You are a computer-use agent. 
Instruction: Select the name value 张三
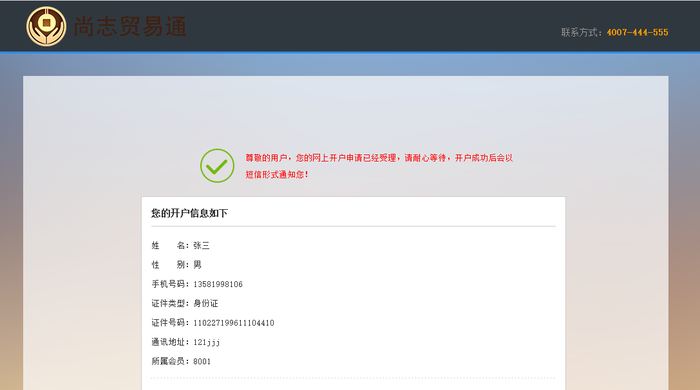coord(201,245)
